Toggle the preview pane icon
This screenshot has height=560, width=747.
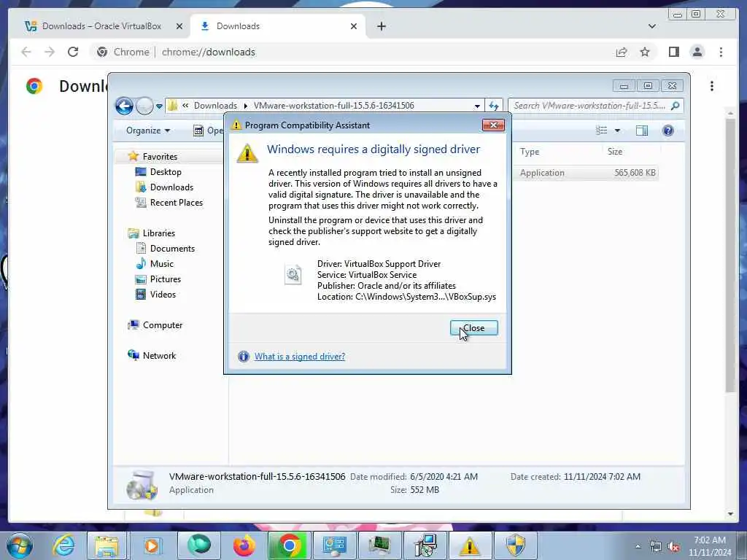pos(642,131)
